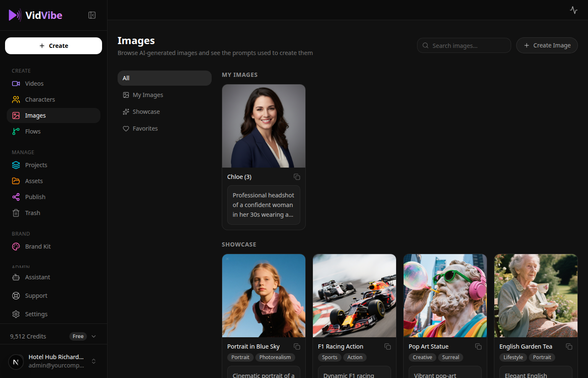
Task: Go to Projects
Action: click(53, 165)
